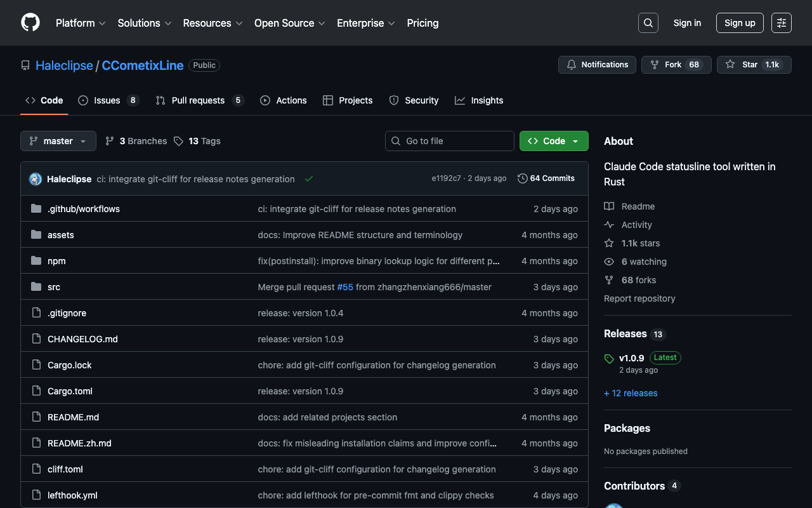Click the appearance settings sliders icon
Screen dimensions: 812x508
tap(781, 23)
